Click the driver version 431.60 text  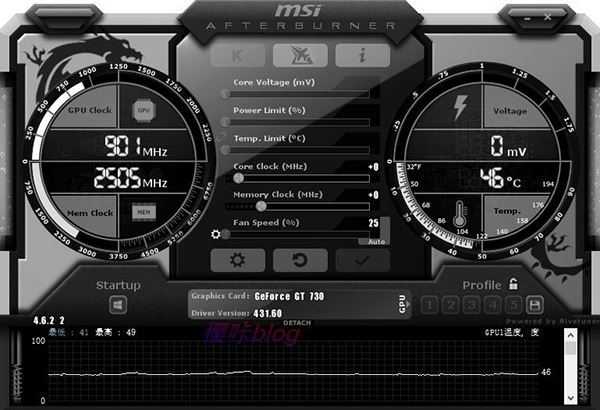267,314
